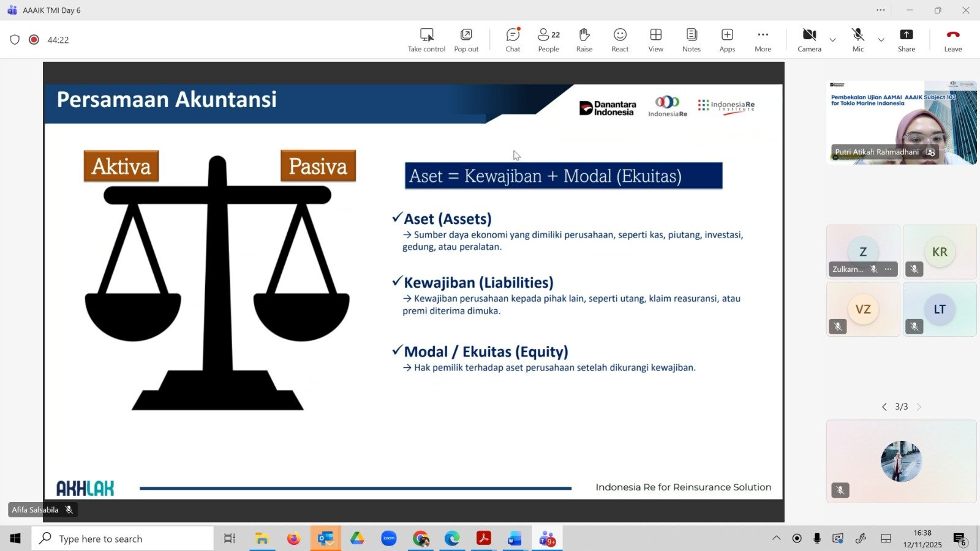The image size is (980, 551).
Task: Open the Notes panel
Action: [x=691, y=40]
